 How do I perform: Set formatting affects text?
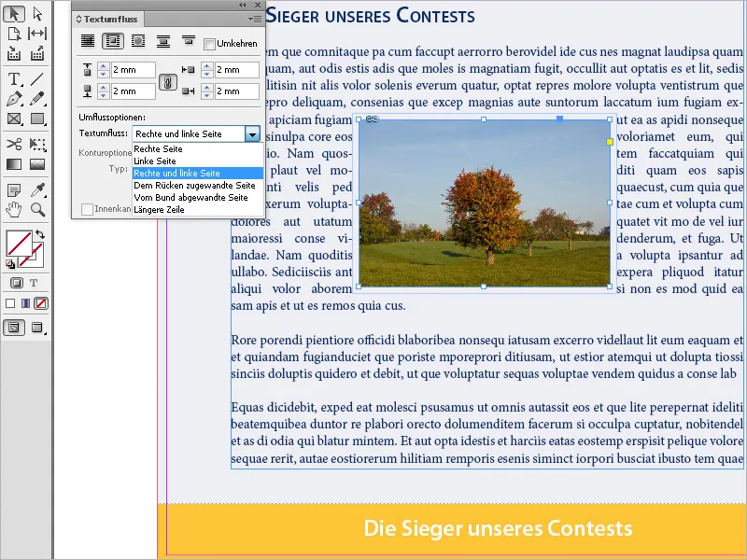click(x=34, y=283)
